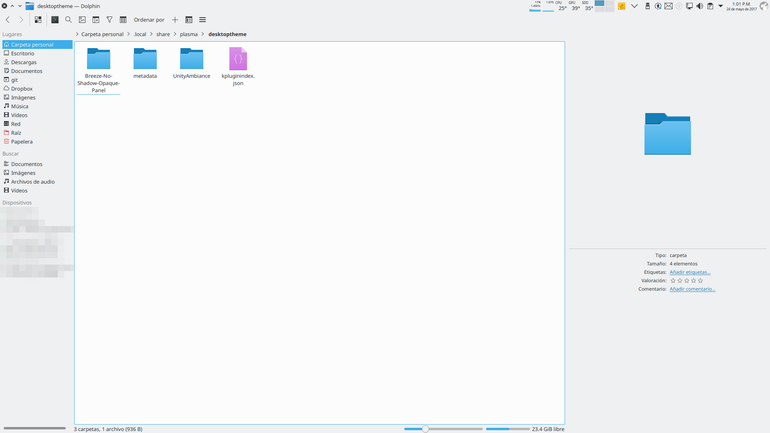770x433 pixels.
Task: Open 'Vídeos' under Lugares
Action: click(37, 115)
